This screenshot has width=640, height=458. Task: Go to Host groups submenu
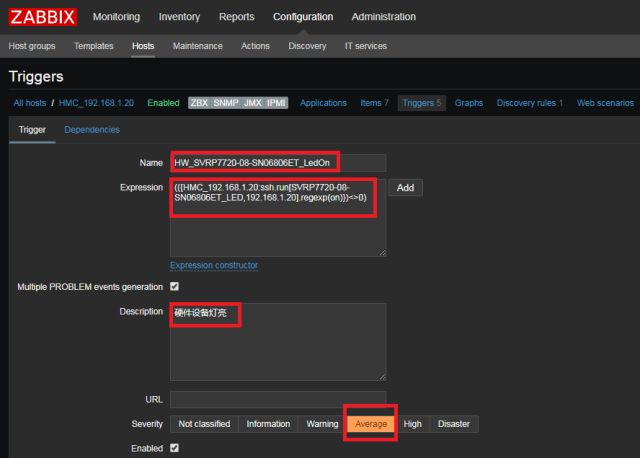(32, 46)
